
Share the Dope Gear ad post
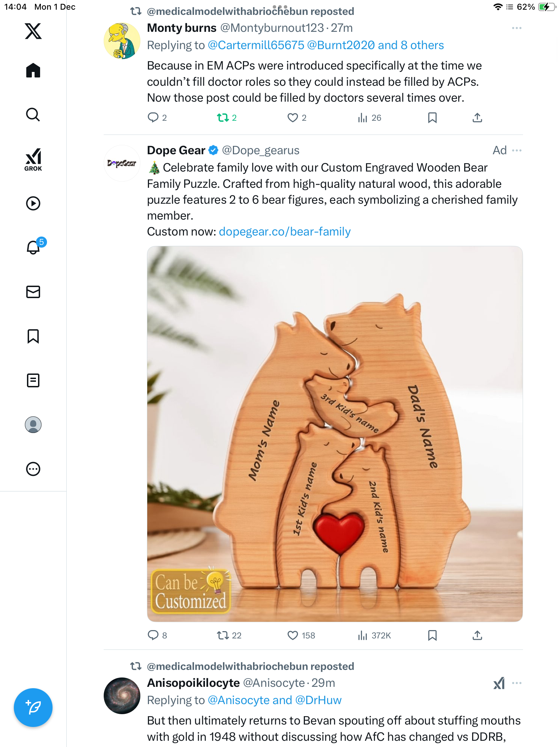(477, 635)
